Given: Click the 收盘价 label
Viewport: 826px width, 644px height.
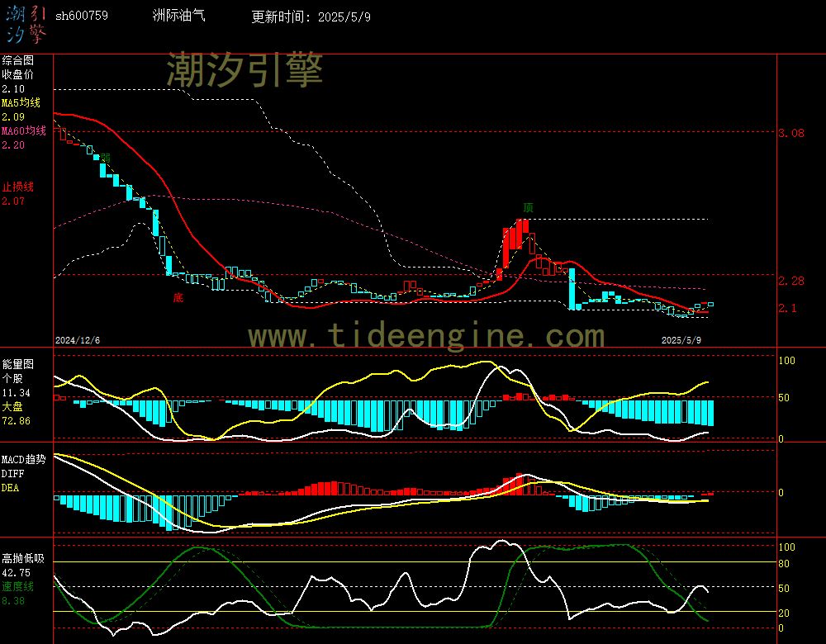Looking at the screenshot, I should point(17,75).
